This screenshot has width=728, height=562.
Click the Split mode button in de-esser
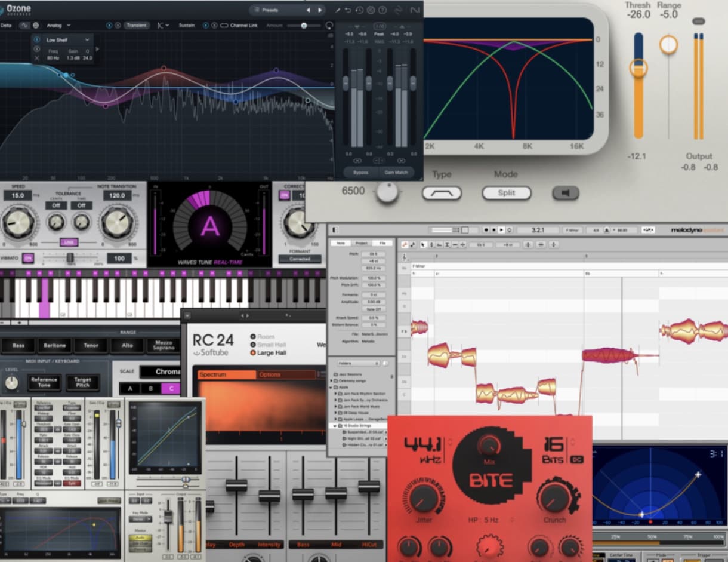pyautogui.click(x=507, y=193)
